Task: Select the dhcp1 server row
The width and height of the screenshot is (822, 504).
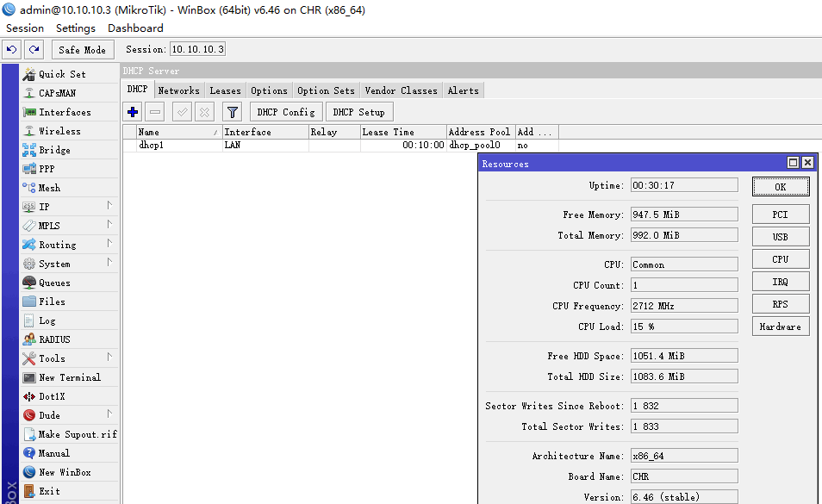Action: coord(340,145)
